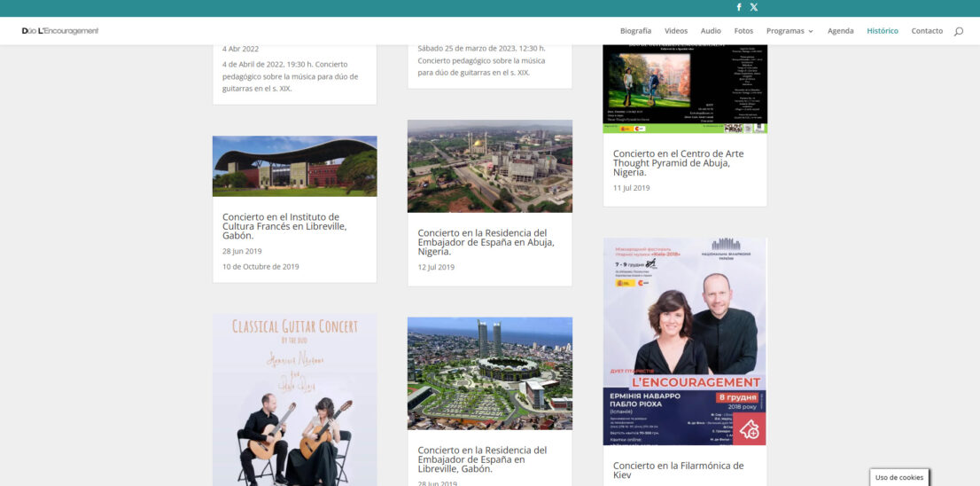The width and height of the screenshot is (980, 486).
Task: Click the Abuja aerial city photo
Action: click(x=490, y=167)
